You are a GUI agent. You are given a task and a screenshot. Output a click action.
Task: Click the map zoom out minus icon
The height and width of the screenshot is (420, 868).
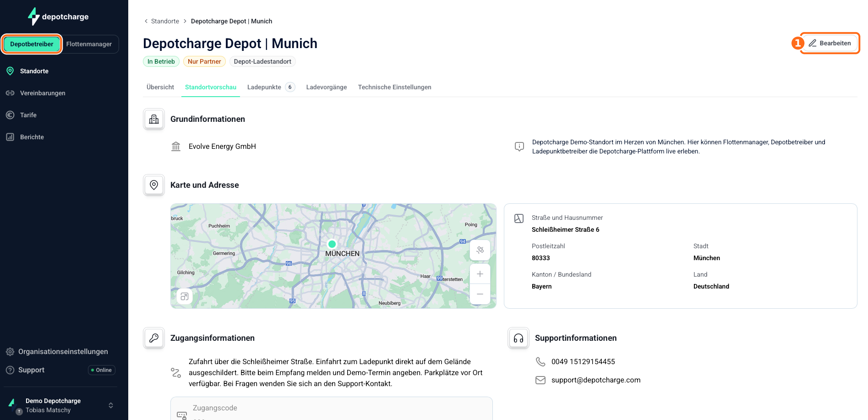click(480, 294)
